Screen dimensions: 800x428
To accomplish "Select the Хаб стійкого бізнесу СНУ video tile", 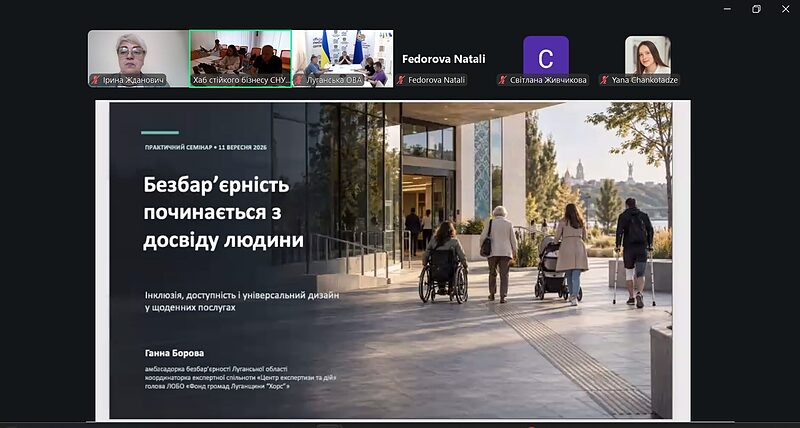I will click(240, 59).
